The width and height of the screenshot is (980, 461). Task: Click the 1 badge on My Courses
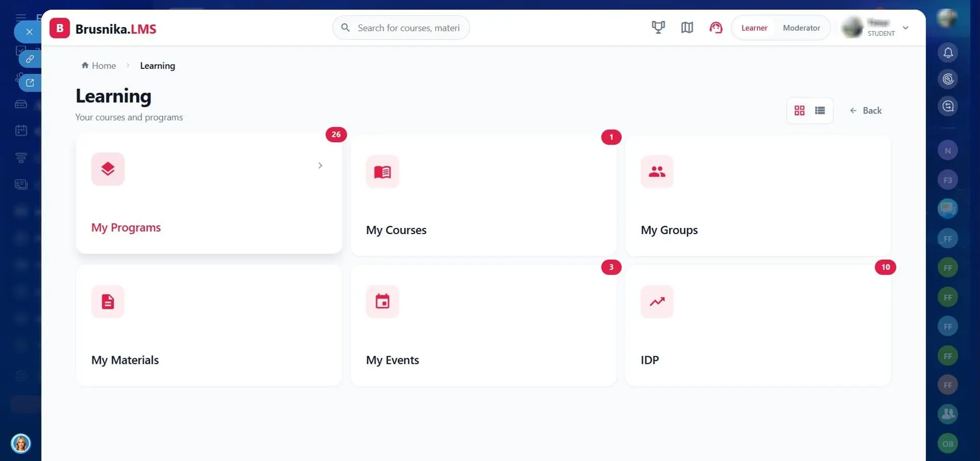tap(611, 137)
